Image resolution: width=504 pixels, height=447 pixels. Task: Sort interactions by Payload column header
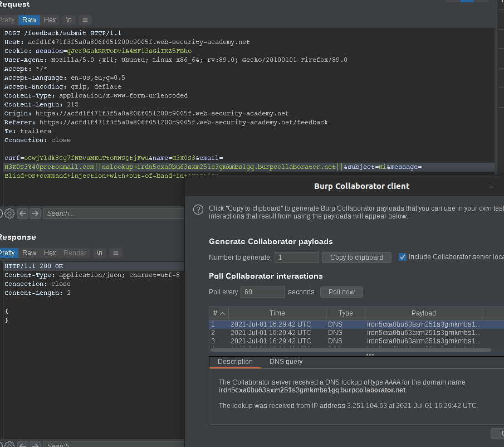pos(424,313)
